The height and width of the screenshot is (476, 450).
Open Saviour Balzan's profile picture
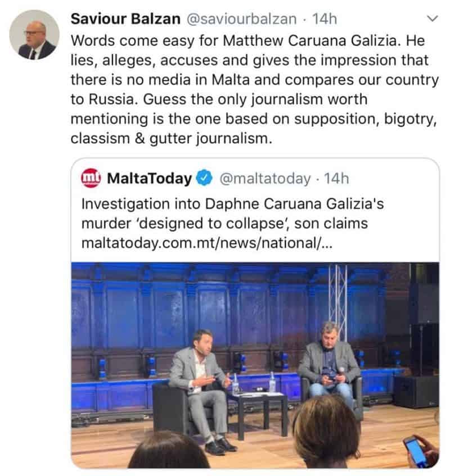(x=34, y=35)
